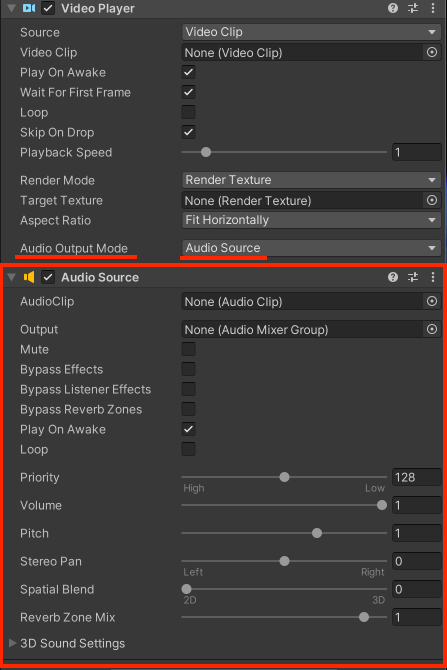Open Audio Source three-dot options menu
The width and height of the screenshot is (447, 670).
tap(433, 277)
